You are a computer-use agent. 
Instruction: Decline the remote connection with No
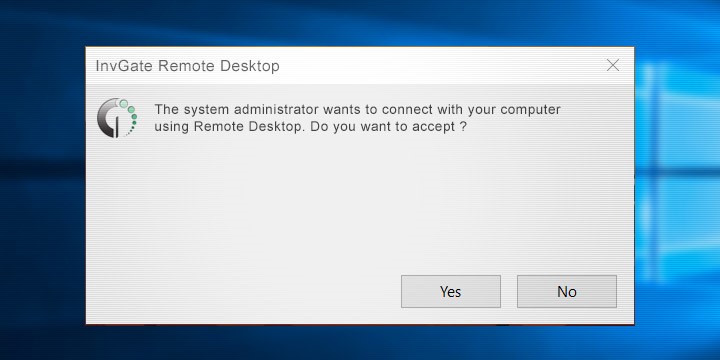567,292
